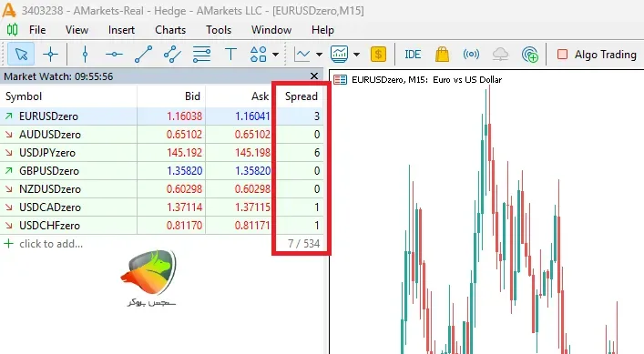Open the Charts menu
Image resolution: width=644 pixels, height=354 pixels.
pyautogui.click(x=170, y=30)
